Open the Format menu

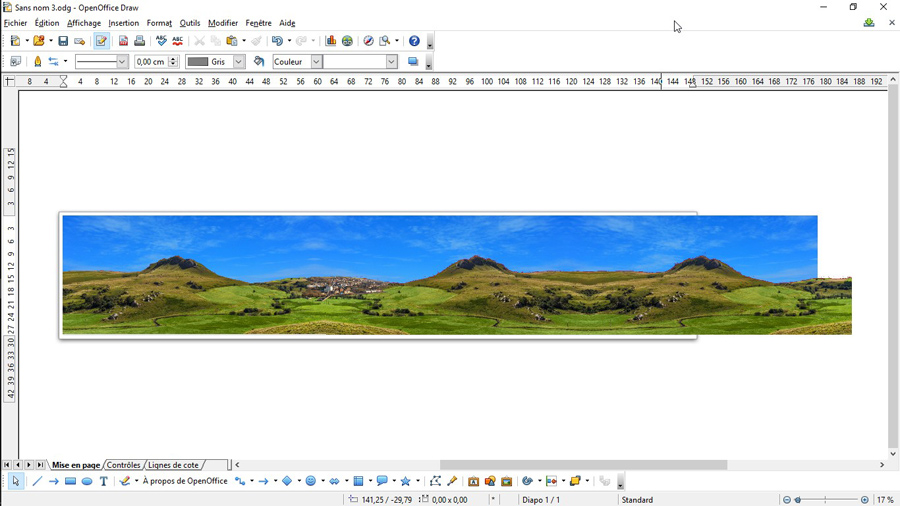click(x=159, y=23)
